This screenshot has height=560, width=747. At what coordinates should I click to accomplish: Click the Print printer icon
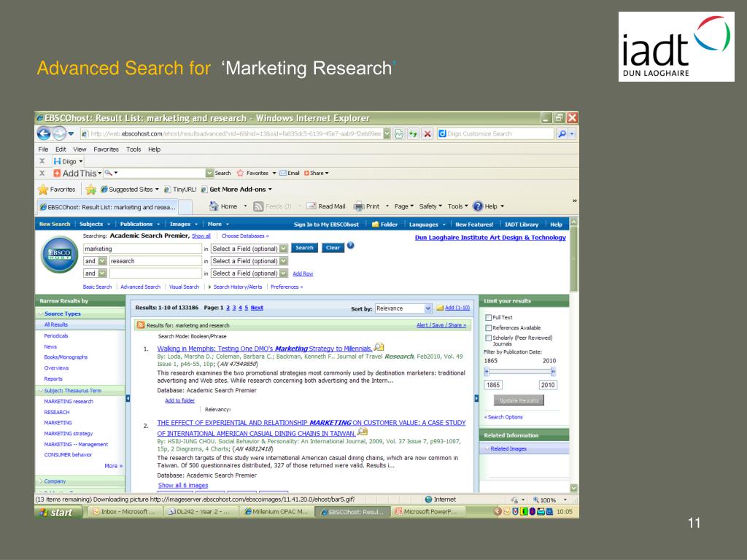point(359,206)
